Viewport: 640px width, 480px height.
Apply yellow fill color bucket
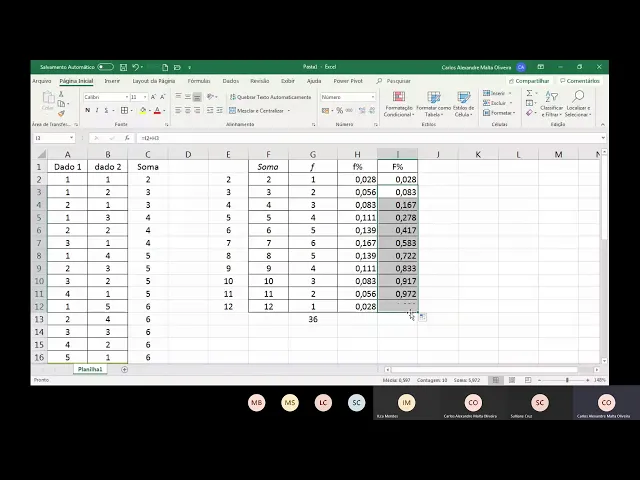[x=143, y=111]
